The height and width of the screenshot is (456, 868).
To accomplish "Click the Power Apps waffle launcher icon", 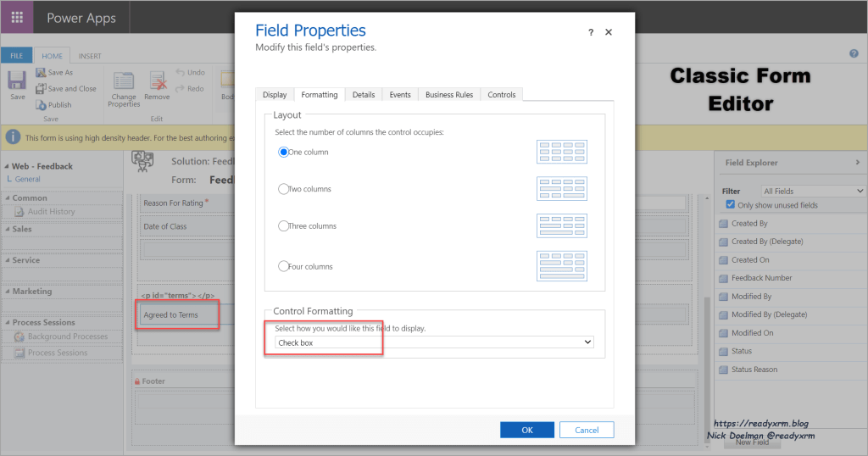I will click(17, 18).
